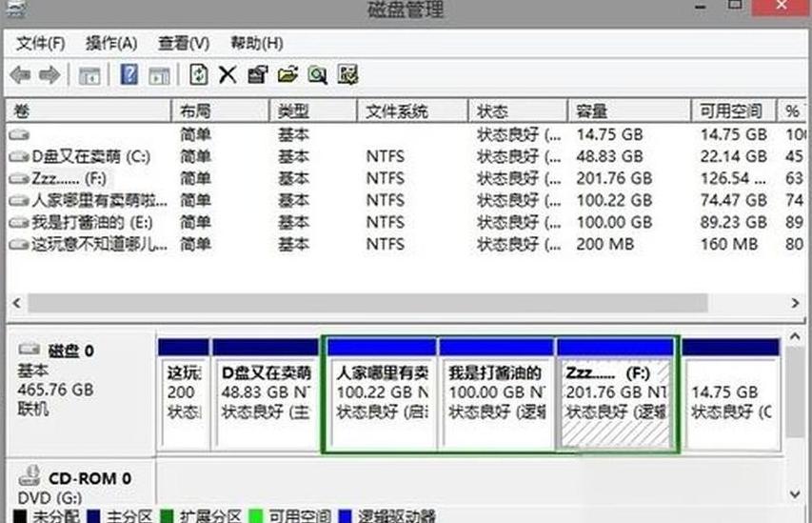Click the 主分区 dark blue legend swatch
The image size is (812, 523).
(93, 517)
